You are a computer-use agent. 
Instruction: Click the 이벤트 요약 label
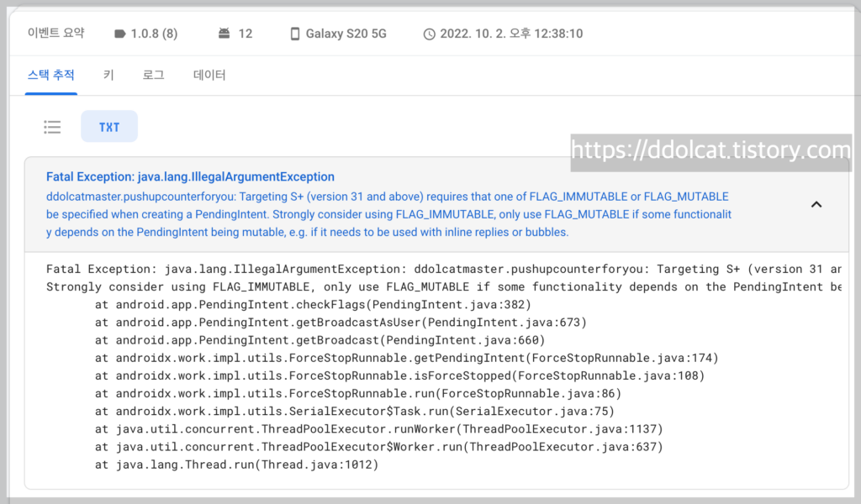56,34
